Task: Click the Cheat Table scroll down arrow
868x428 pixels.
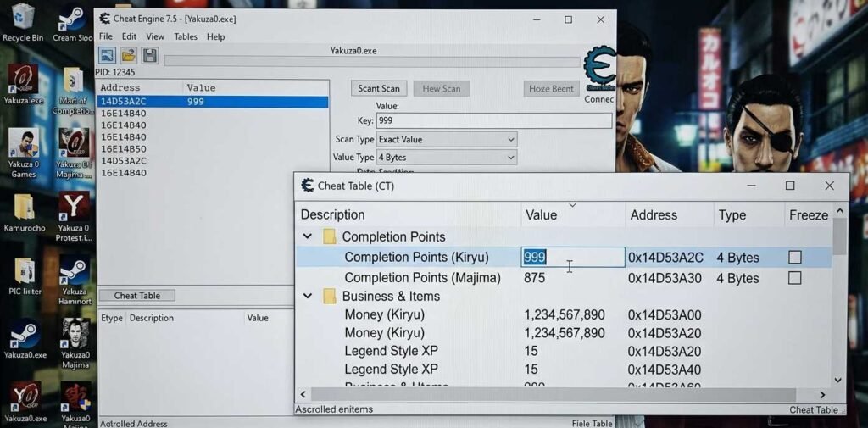Action: click(838, 381)
